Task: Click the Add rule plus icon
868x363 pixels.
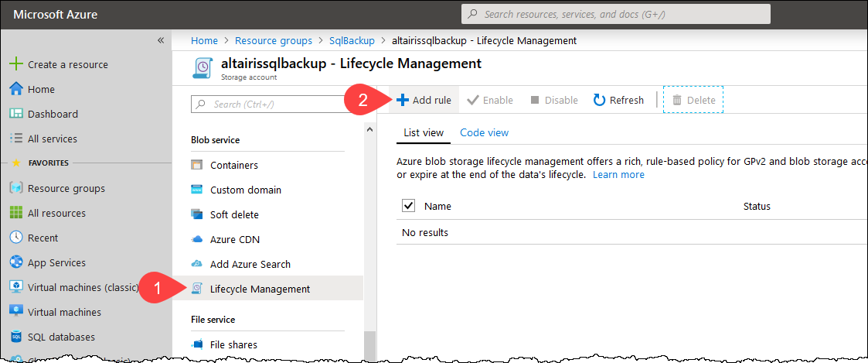Action: click(403, 101)
